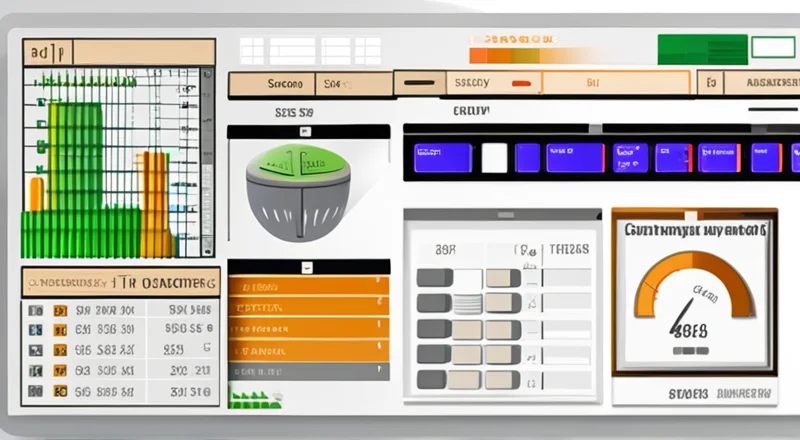Expand the gray bottom row of the orange list
The width and height of the screenshot is (800, 440).
click(308, 373)
